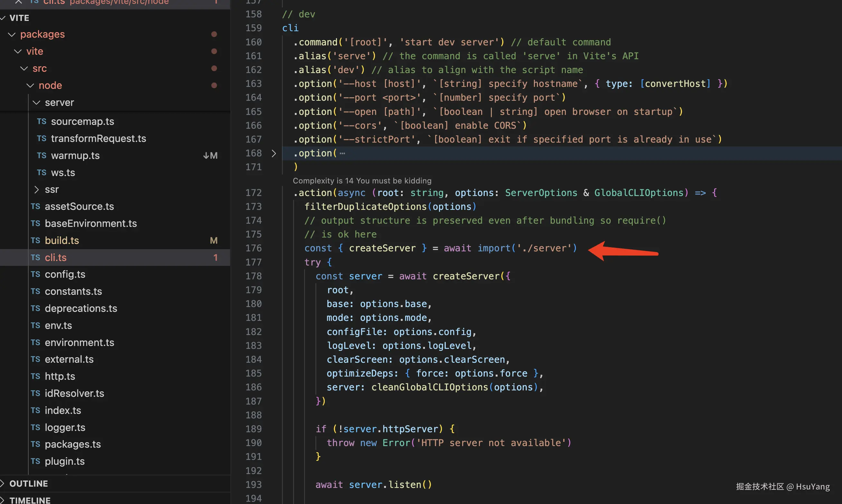Click the Complexity is 14 code lens
842x504 pixels.
click(362, 181)
